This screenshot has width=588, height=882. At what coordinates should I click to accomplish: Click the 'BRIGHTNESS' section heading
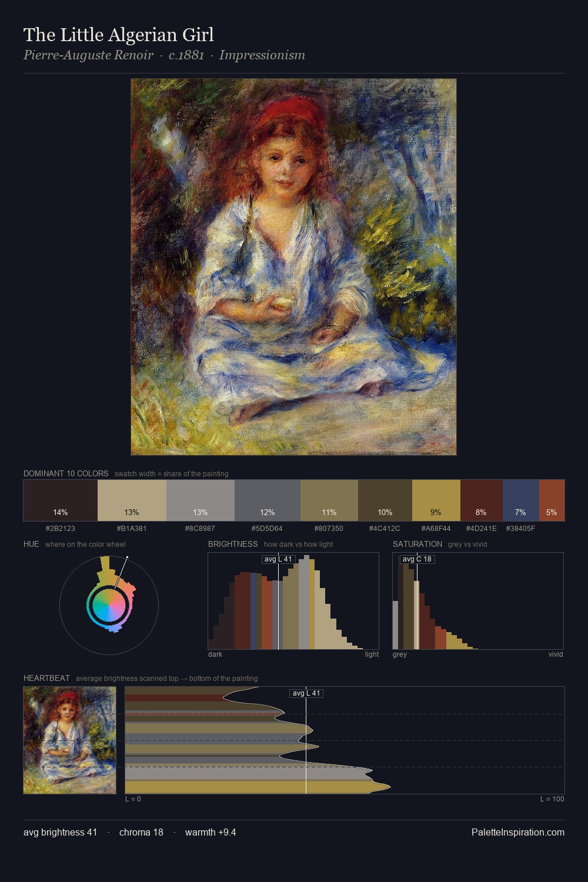tap(233, 544)
